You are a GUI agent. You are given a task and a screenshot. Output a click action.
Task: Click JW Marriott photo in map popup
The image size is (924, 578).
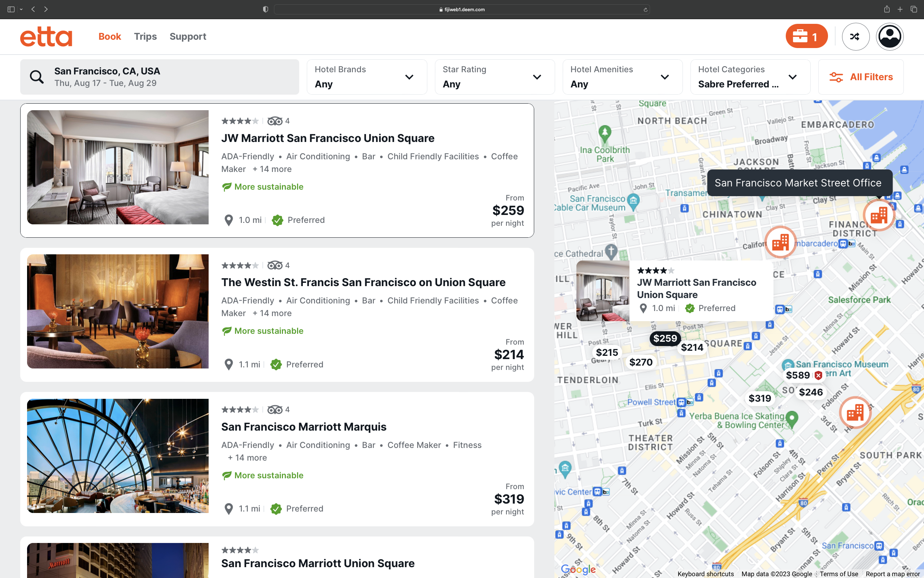click(602, 291)
